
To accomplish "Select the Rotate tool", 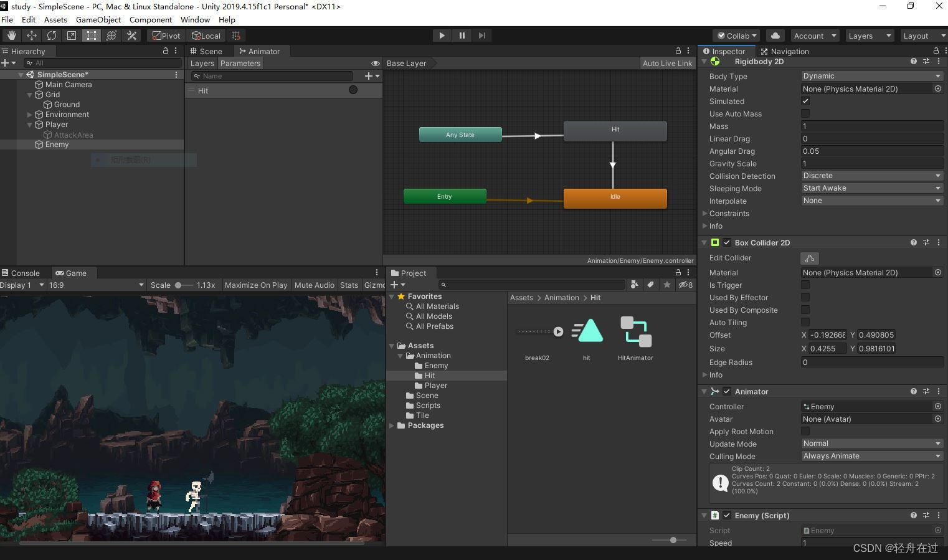I will (51, 36).
